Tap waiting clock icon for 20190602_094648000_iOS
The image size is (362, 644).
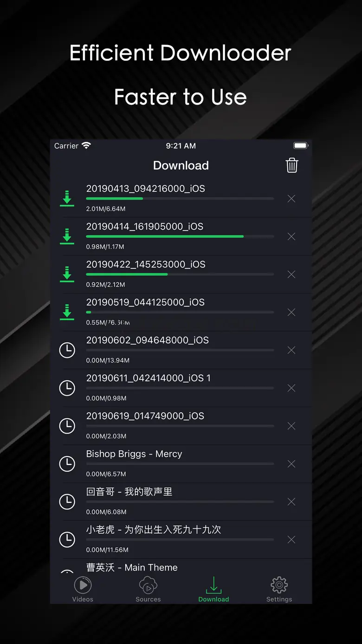point(67,350)
